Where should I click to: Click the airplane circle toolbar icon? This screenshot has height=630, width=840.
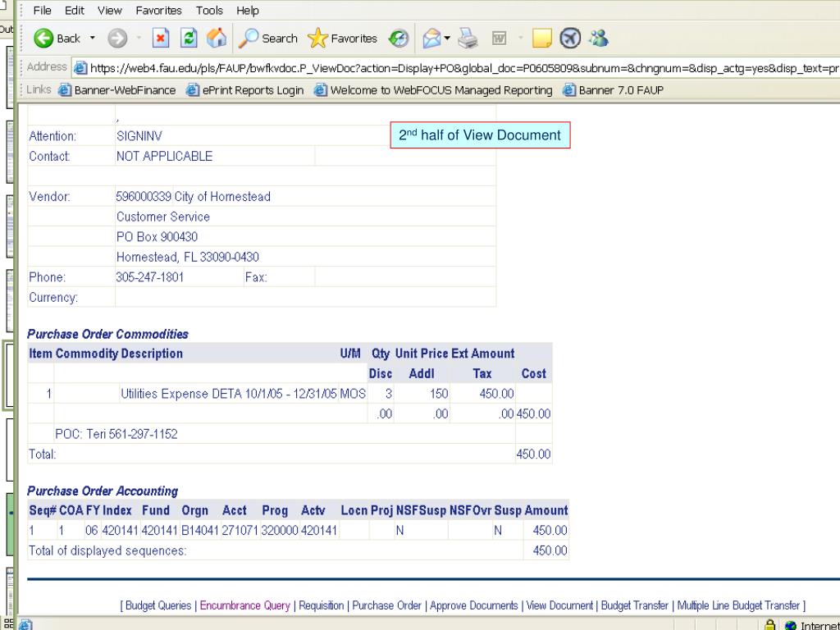coord(570,39)
